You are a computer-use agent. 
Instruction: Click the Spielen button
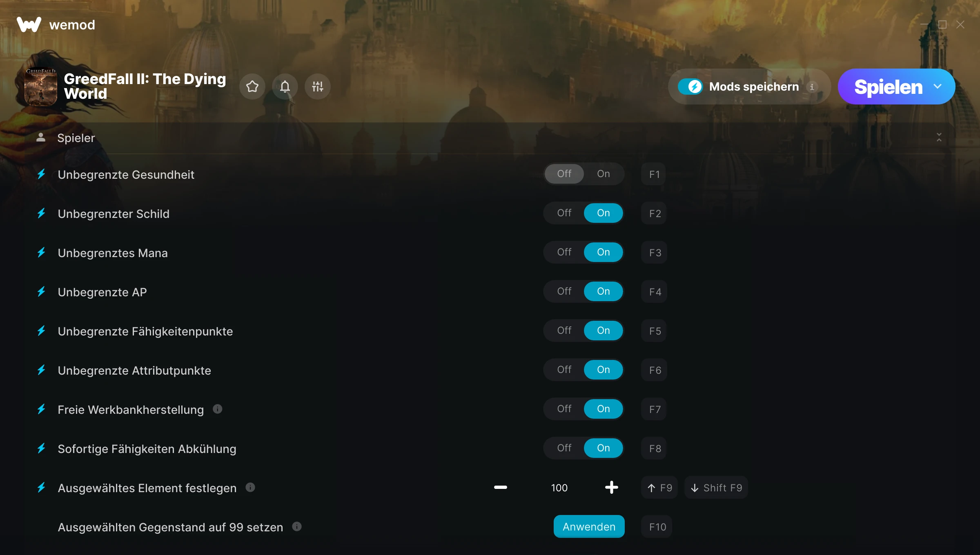[888, 87]
